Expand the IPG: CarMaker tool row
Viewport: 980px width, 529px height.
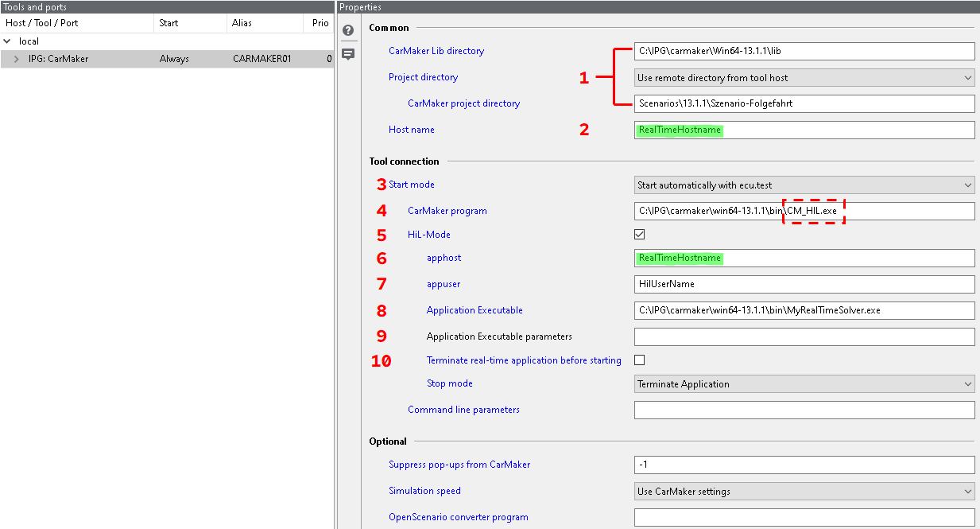tap(17, 59)
